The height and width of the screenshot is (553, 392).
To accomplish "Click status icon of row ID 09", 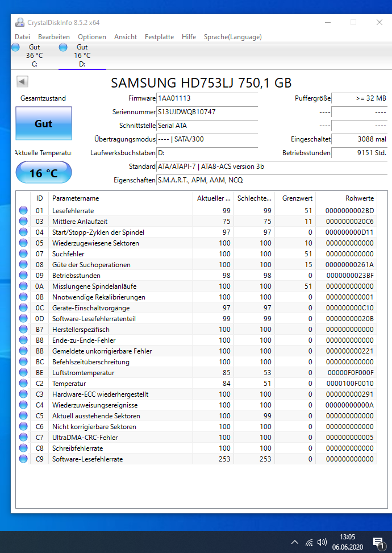I will (x=23, y=276).
